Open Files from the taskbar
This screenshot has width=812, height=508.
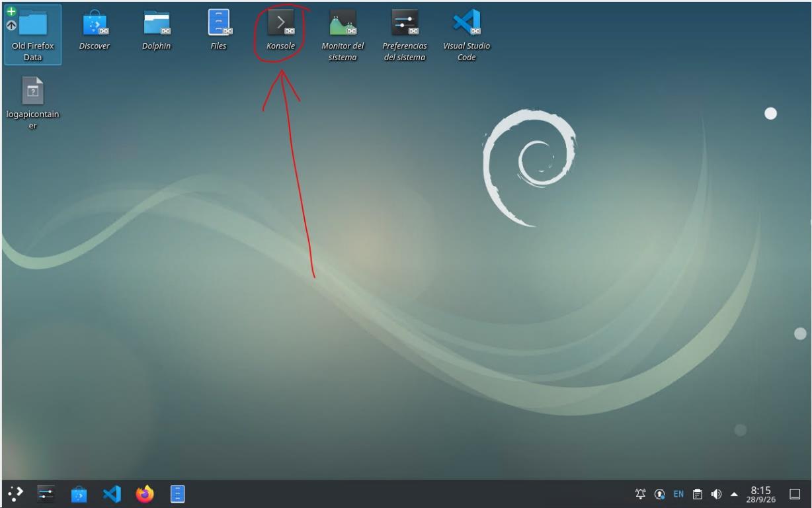[177, 493]
